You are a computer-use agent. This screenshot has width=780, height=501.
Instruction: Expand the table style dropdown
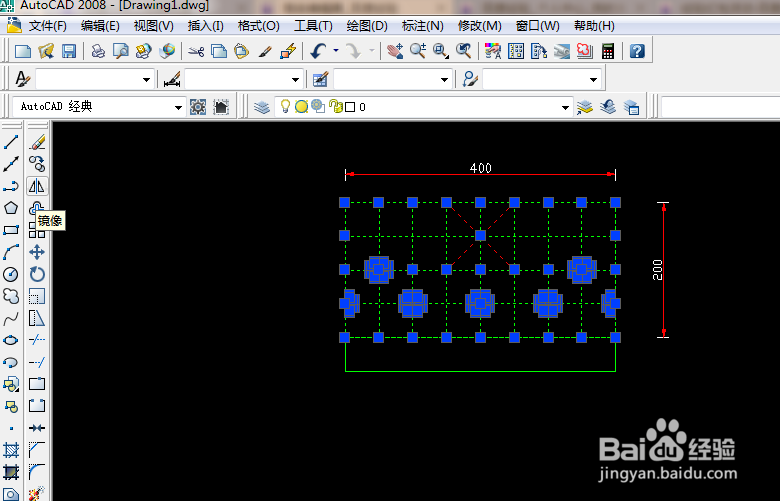pyautogui.click(x=444, y=80)
